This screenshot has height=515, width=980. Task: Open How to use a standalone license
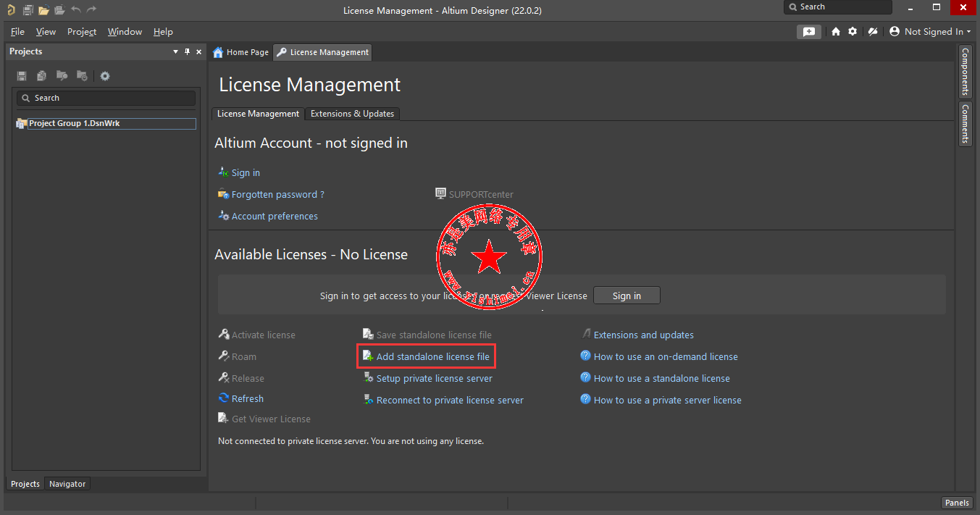tap(662, 379)
